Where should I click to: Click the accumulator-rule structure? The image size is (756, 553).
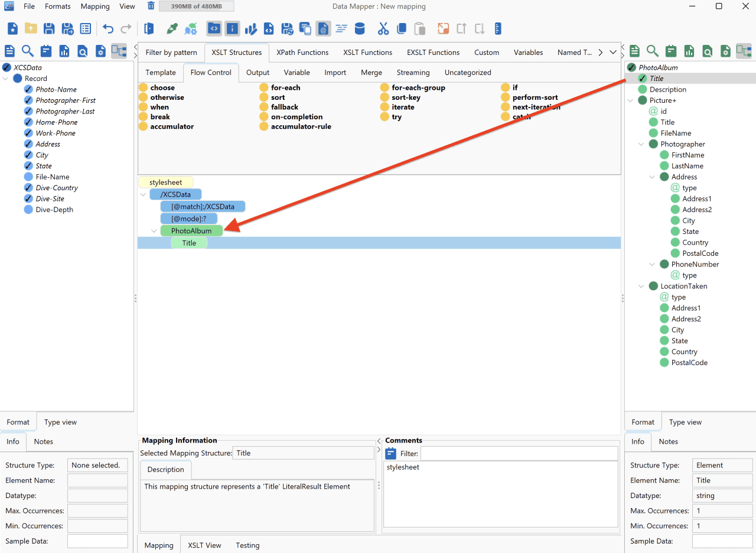pyautogui.click(x=295, y=126)
